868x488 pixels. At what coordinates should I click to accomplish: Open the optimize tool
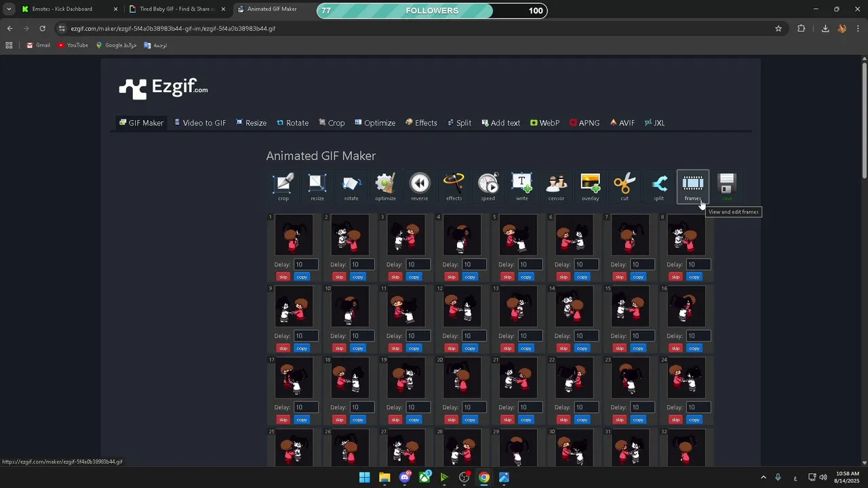[x=385, y=186]
